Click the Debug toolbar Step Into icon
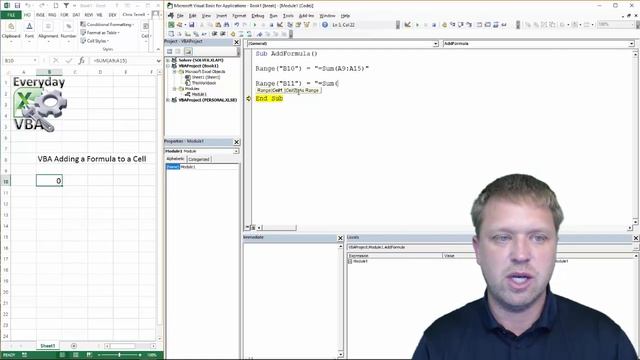 tap(453, 25)
